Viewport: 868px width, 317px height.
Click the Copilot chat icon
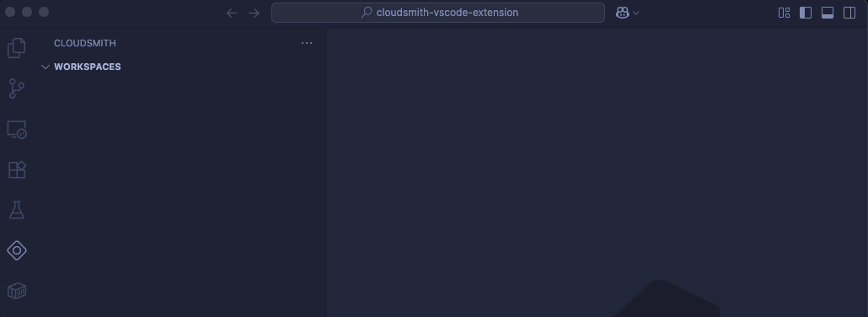click(x=622, y=13)
